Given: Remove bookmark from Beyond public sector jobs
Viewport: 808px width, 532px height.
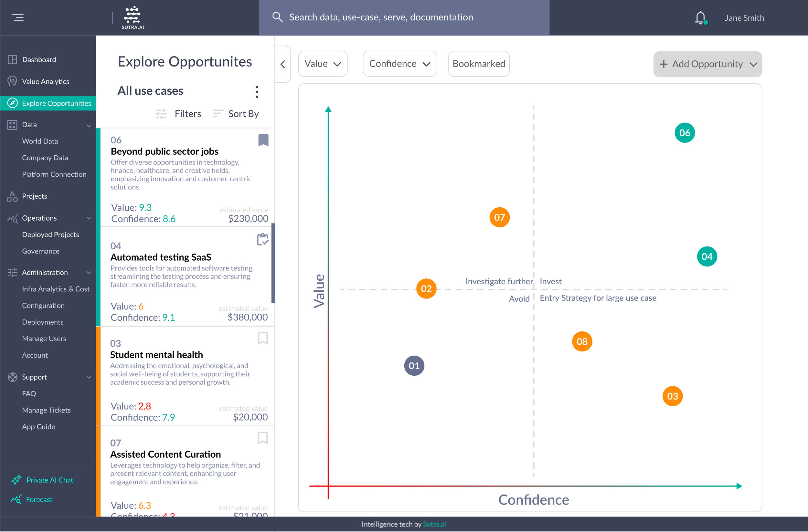Looking at the screenshot, I should tap(263, 140).
